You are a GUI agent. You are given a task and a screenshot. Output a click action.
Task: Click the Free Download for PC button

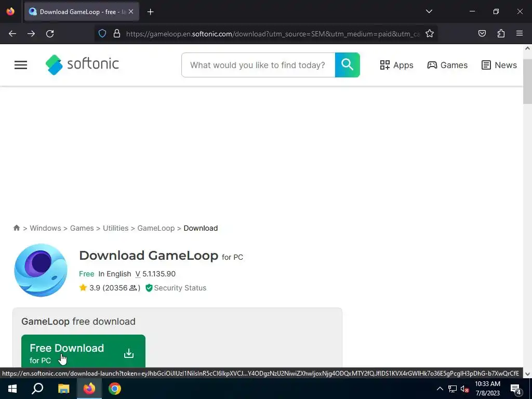(83, 351)
